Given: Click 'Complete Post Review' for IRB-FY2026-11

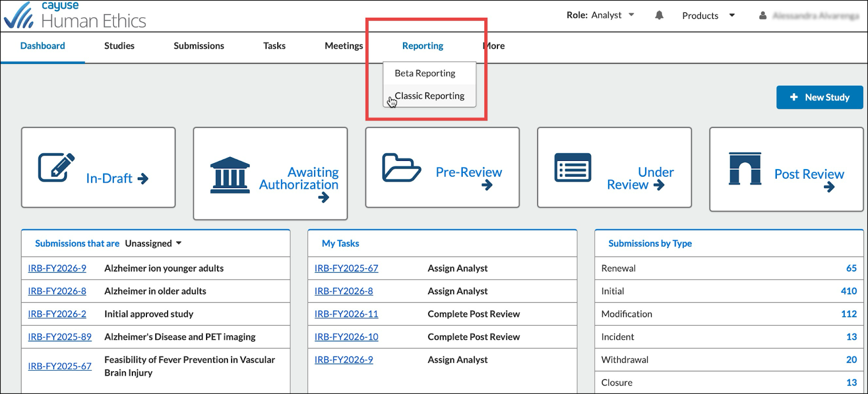Looking at the screenshot, I should click(474, 314).
